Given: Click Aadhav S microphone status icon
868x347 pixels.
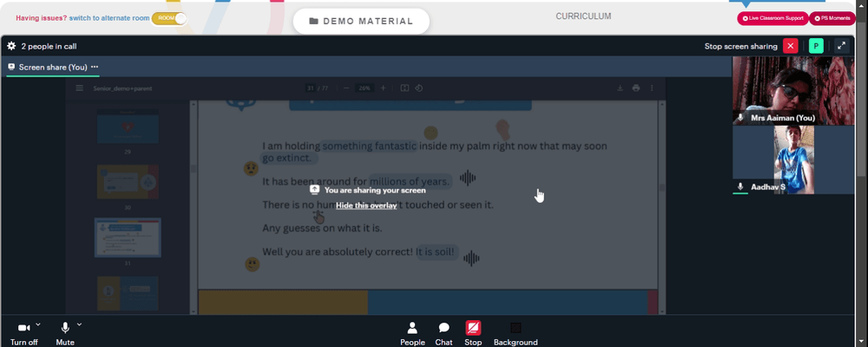Looking at the screenshot, I should [x=740, y=187].
